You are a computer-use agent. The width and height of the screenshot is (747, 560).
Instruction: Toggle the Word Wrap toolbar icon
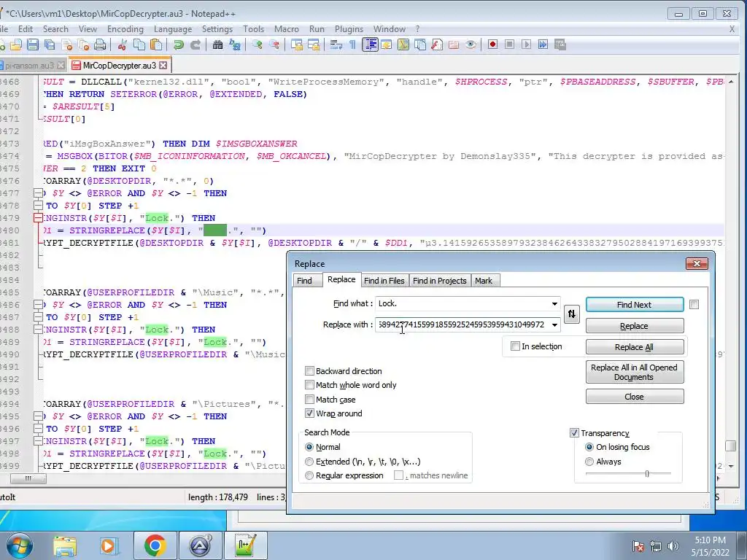point(336,44)
